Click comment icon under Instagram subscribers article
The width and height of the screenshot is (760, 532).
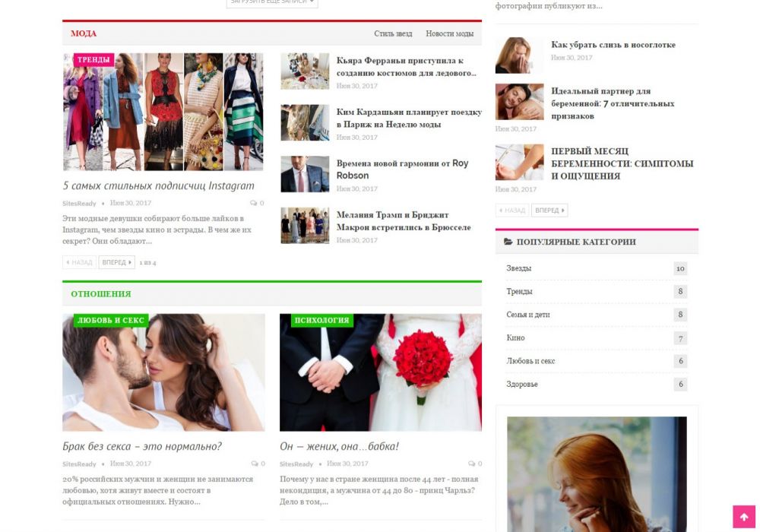[253, 204]
